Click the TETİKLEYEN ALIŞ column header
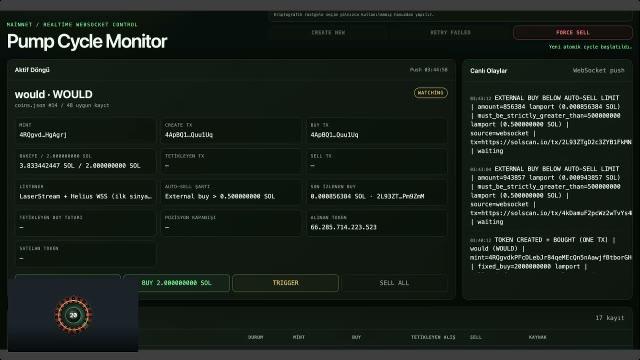 pos(433,337)
